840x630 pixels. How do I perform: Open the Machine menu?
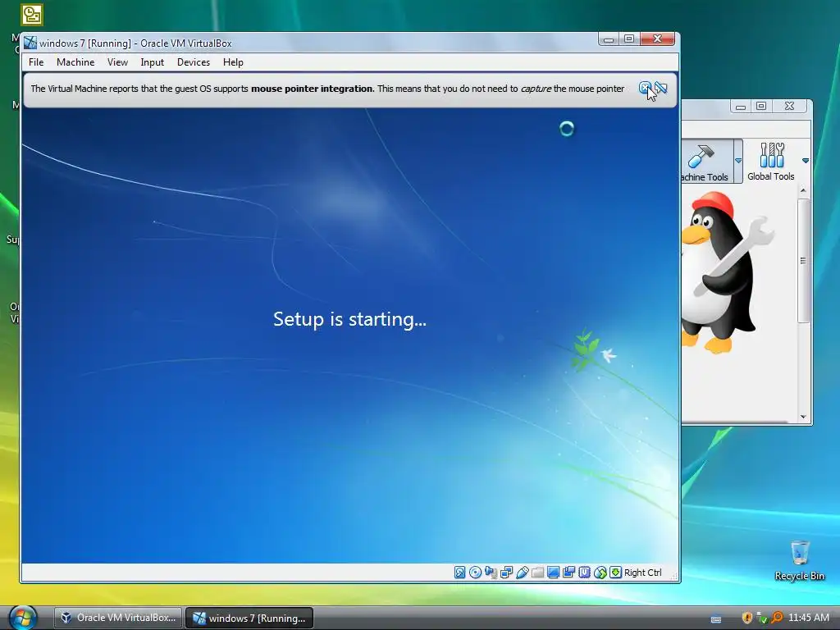coord(75,62)
